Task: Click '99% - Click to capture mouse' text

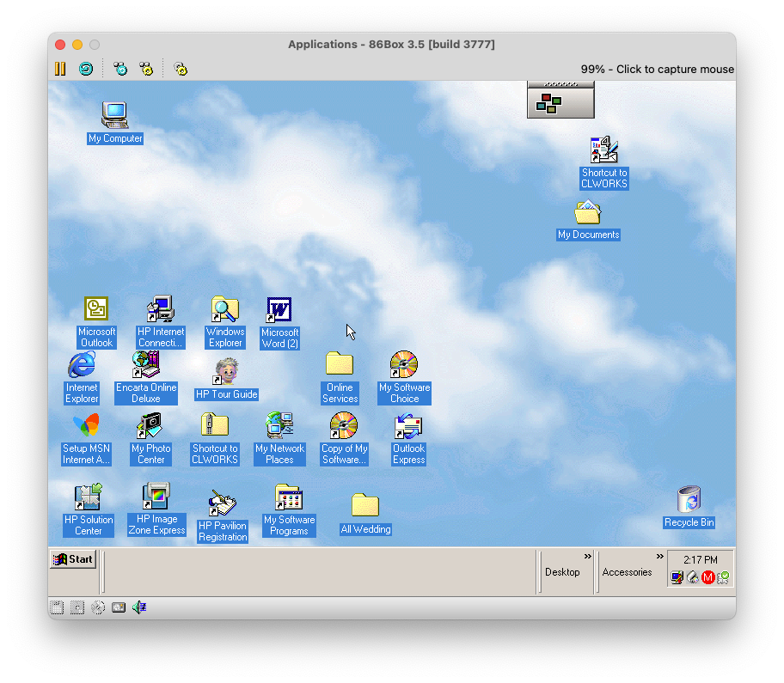Action: (x=658, y=69)
